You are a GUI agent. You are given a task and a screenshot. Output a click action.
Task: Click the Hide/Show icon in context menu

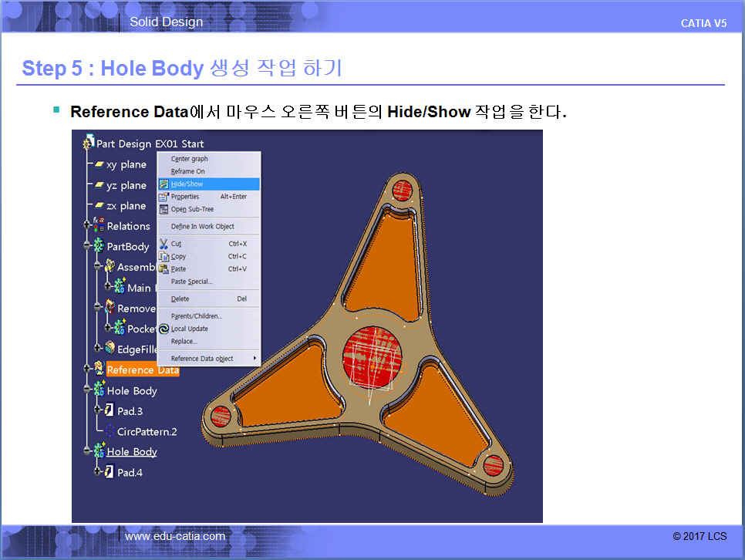pyautogui.click(x=163, y=184)
